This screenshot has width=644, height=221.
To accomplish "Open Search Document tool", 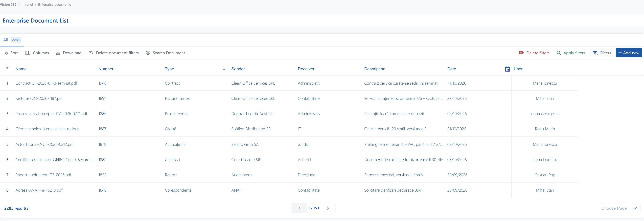I will pos(166,53).
